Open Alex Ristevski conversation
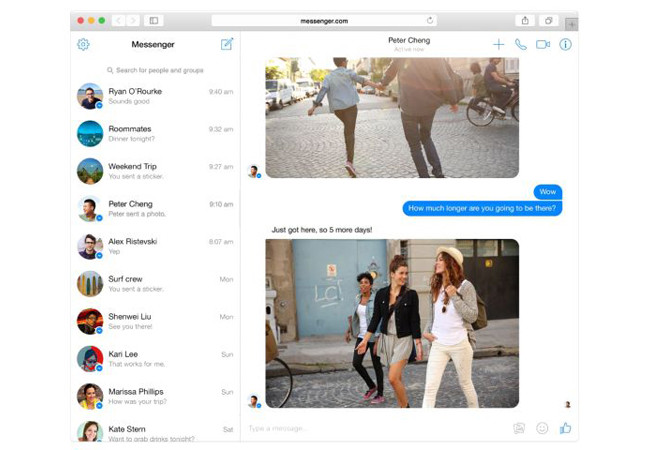This screenshot has width=650, height=450. 155,246
